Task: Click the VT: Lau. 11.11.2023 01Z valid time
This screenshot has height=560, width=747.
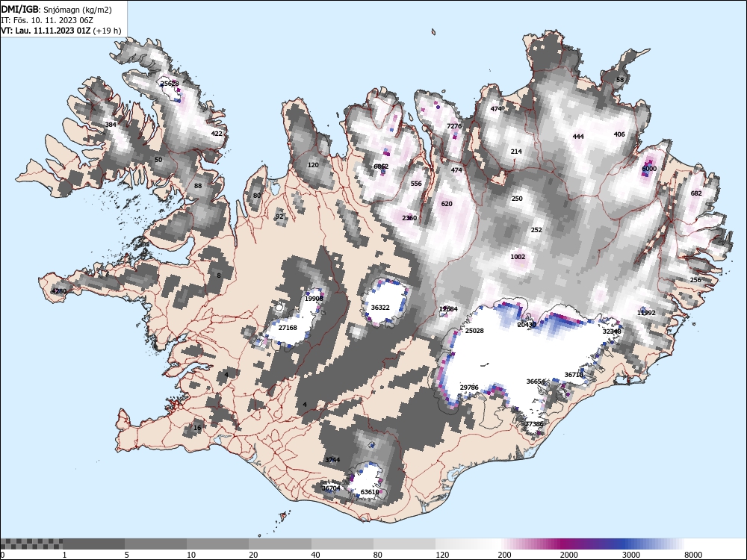Action: coord(61,31)
